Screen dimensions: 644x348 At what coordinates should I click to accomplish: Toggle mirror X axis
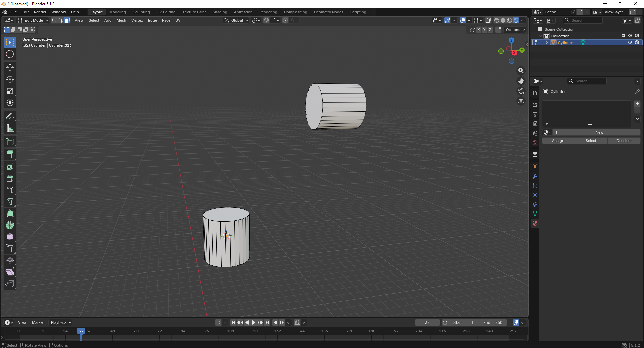pyautogui.click(x=478, y=30)
